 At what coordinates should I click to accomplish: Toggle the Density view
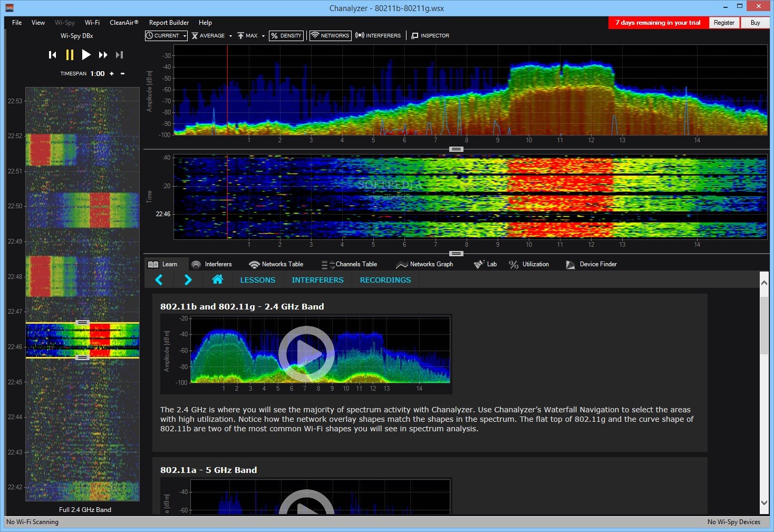click(x=286, y=36)
